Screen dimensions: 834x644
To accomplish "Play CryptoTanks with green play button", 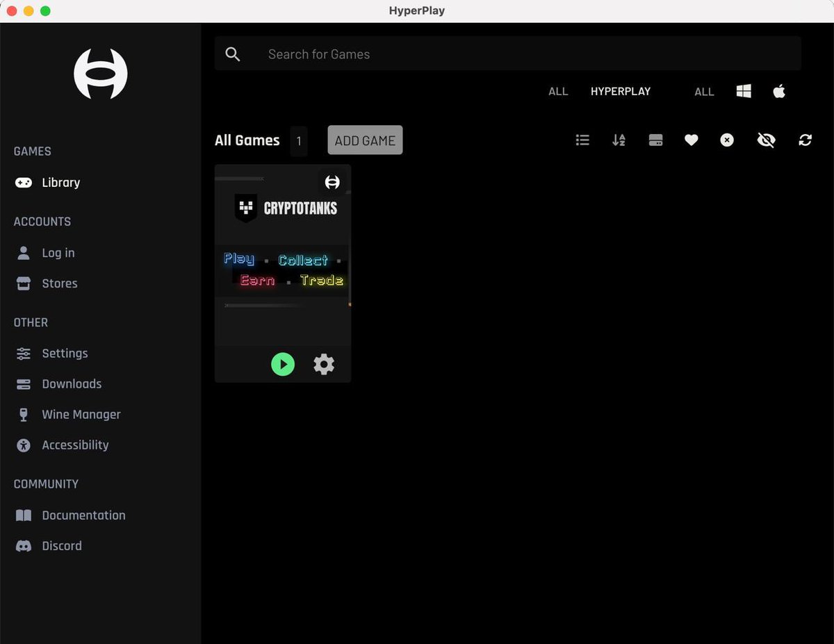I will (283, 364).
